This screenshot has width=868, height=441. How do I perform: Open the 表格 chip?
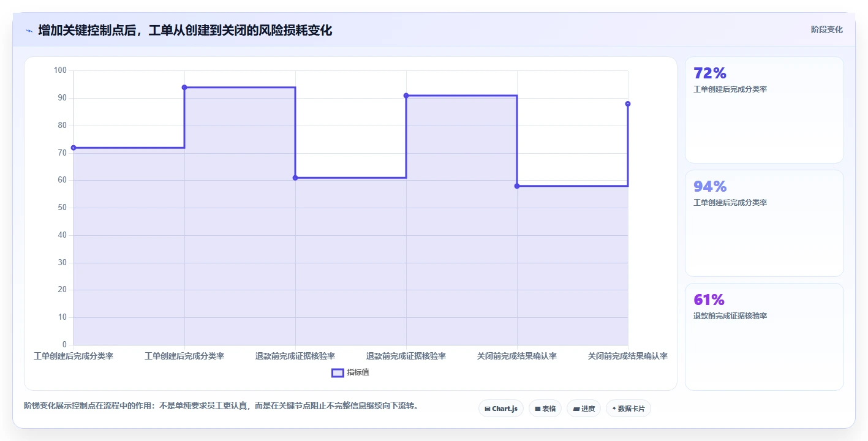point(545,409)
